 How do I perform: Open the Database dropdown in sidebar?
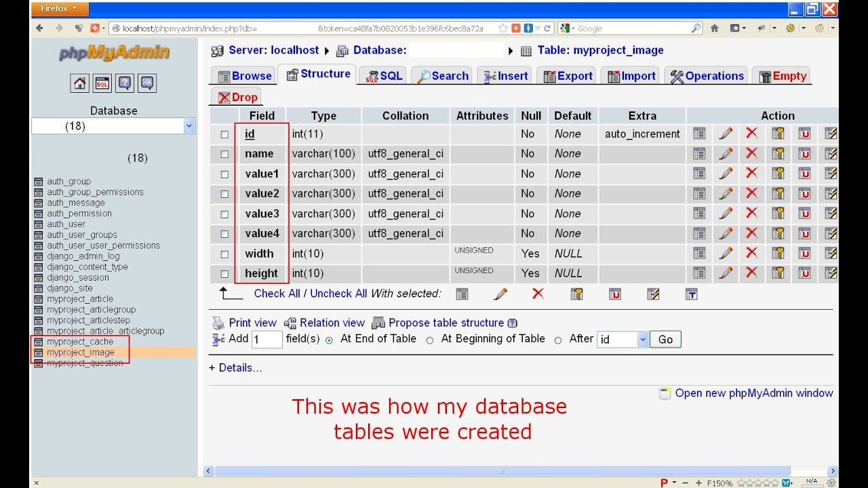113,126
